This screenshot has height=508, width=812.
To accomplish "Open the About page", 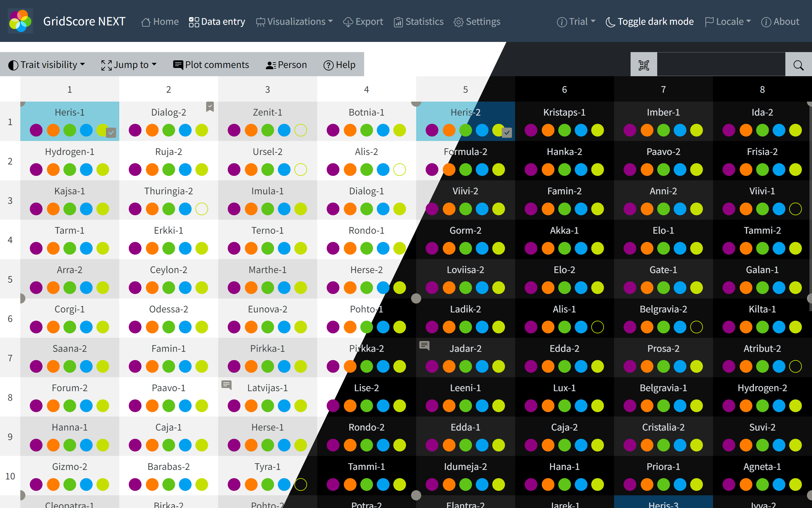I will click(x=780, y=22).
